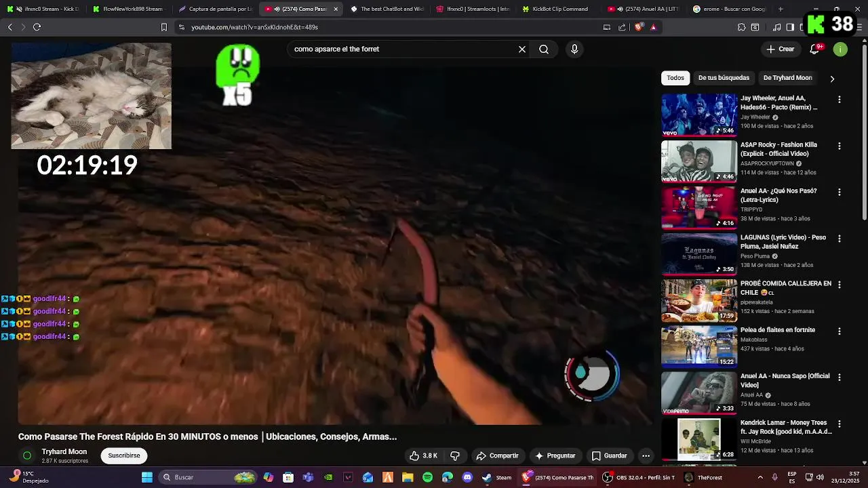Click the Crear button
Viewport: 868px width, 488px height.
tap(781, 49)
